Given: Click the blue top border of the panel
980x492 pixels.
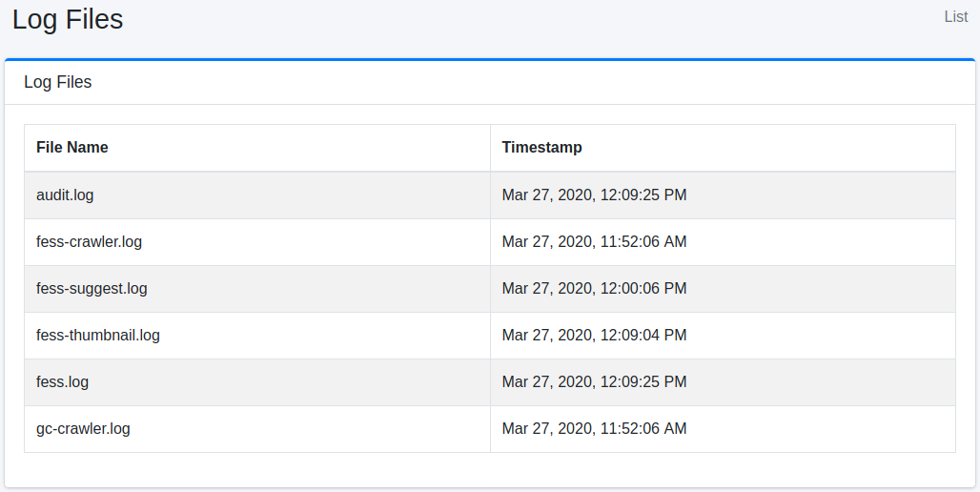Looking at the screenshot, I should tap(490, 59).
